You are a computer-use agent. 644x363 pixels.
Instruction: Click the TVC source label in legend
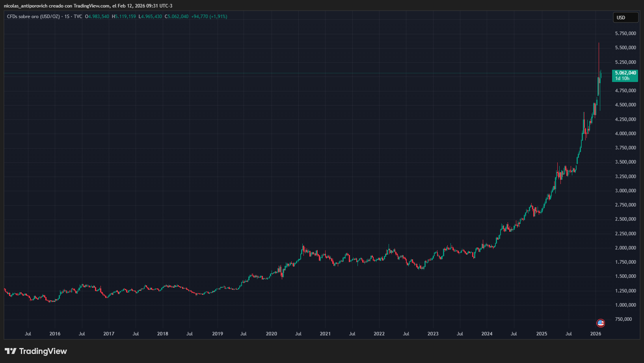point(78,17)
